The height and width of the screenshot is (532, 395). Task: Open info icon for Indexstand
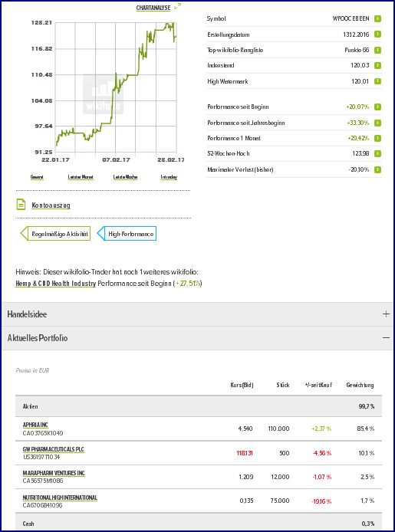click(x=377, y=65)
